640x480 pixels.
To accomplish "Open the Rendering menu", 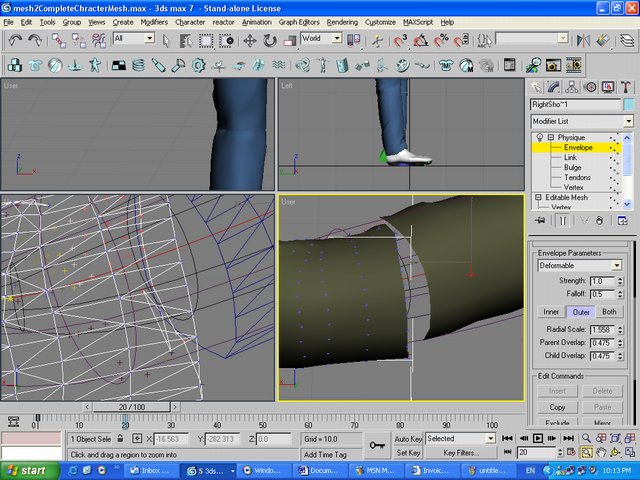I will tap(341, 21).
